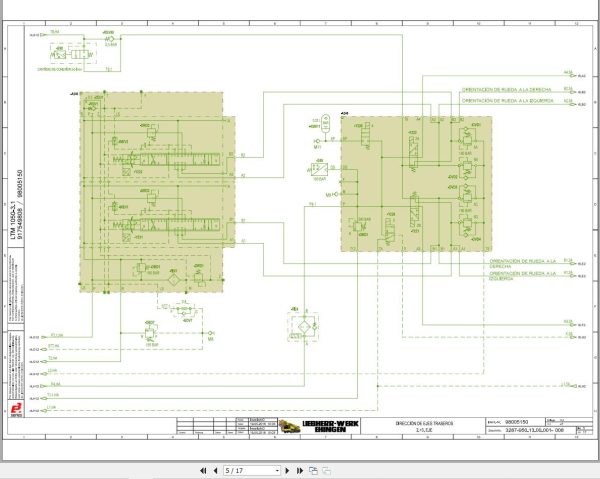The image size is (600, 479).
Task: Click the greyed-out page history icon
Action: tap(326, 471)
